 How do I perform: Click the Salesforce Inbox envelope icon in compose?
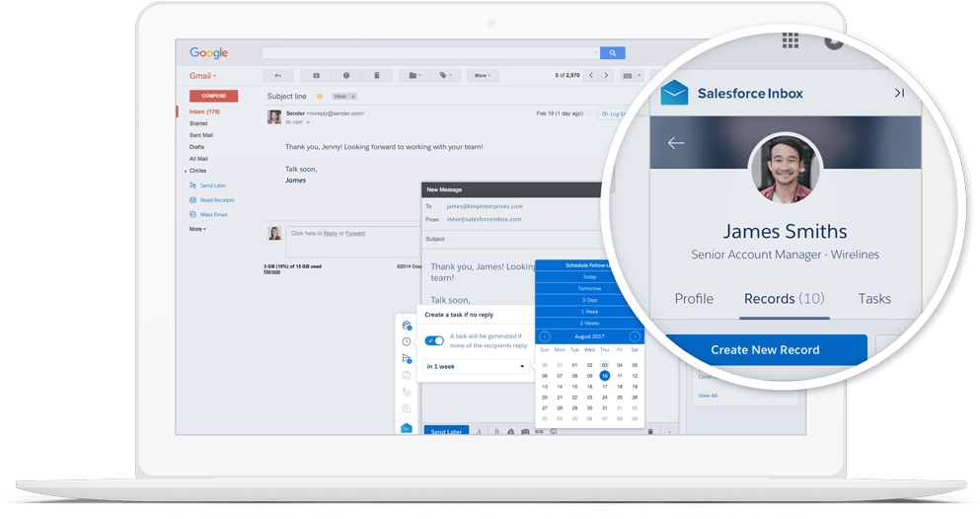[x=407, y=428]
